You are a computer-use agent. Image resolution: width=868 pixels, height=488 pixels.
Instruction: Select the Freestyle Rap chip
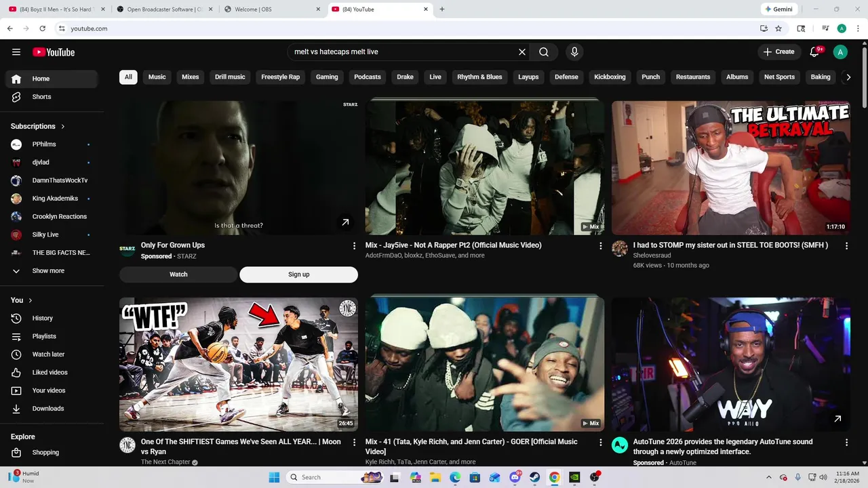[281, 77]
